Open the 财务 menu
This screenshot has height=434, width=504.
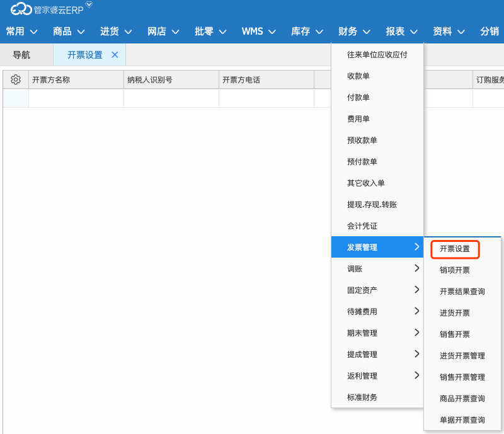354,31
